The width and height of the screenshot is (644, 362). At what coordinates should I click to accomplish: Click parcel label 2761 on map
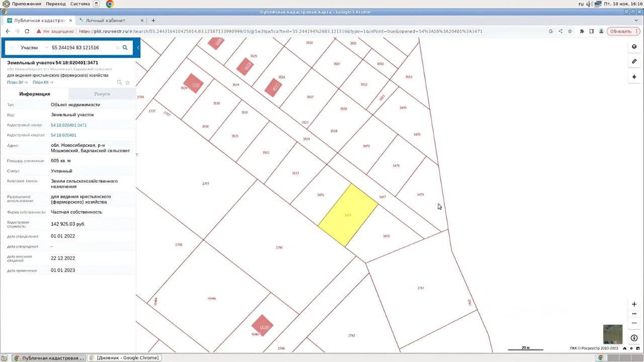[x=421, y=288]
